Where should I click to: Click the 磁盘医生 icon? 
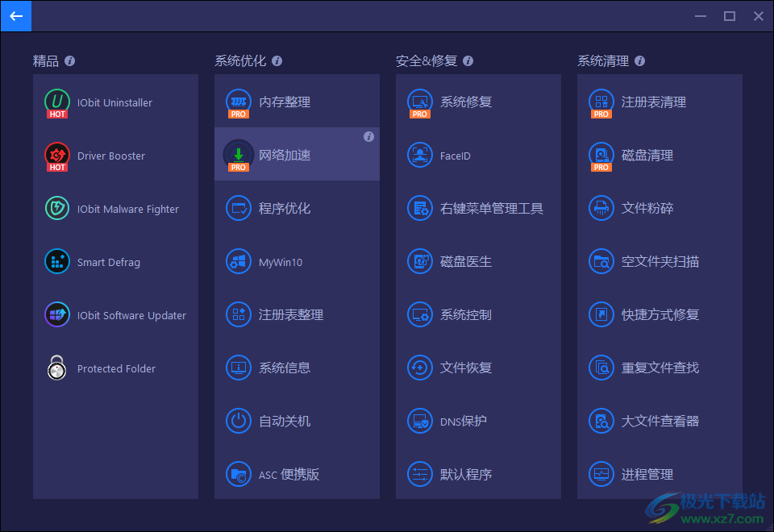(420, 261)
